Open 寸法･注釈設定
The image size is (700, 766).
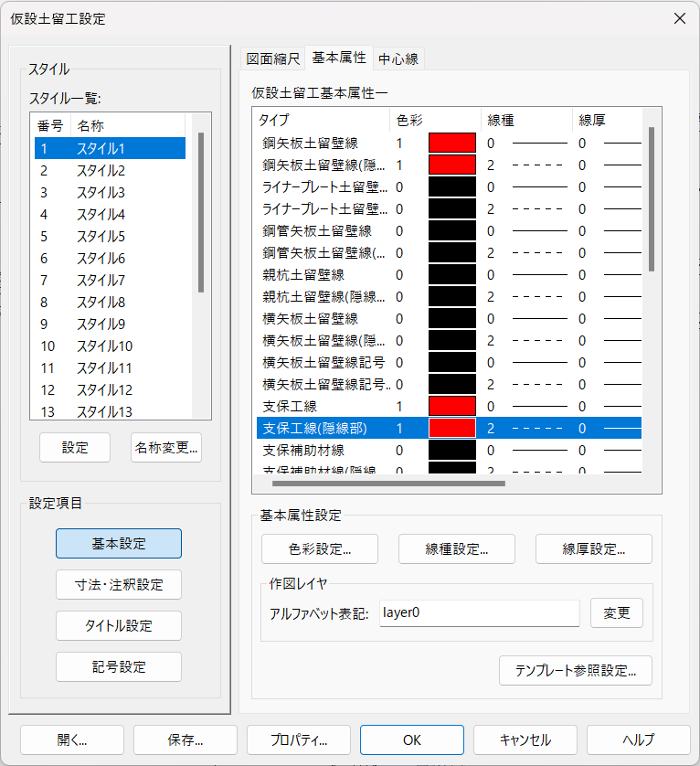click(x=119, y=584)
